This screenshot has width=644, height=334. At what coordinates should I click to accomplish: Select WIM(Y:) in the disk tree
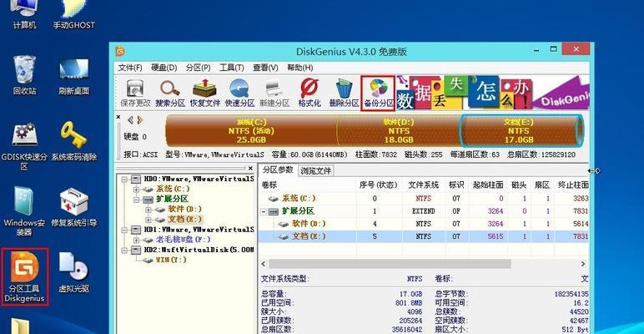click(x=170, y=260)
